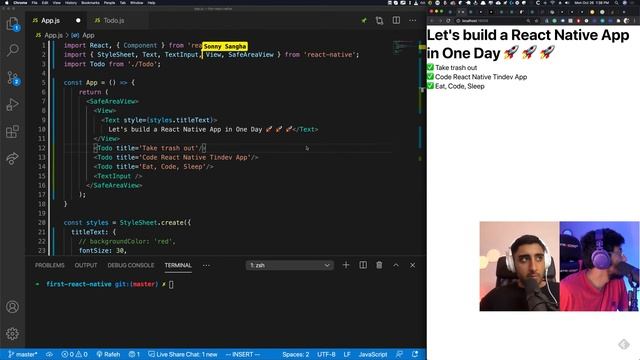Open the Manage gear icon
Image resolution: width=640 pixels, height=360 pixels.
coord(13,334)
